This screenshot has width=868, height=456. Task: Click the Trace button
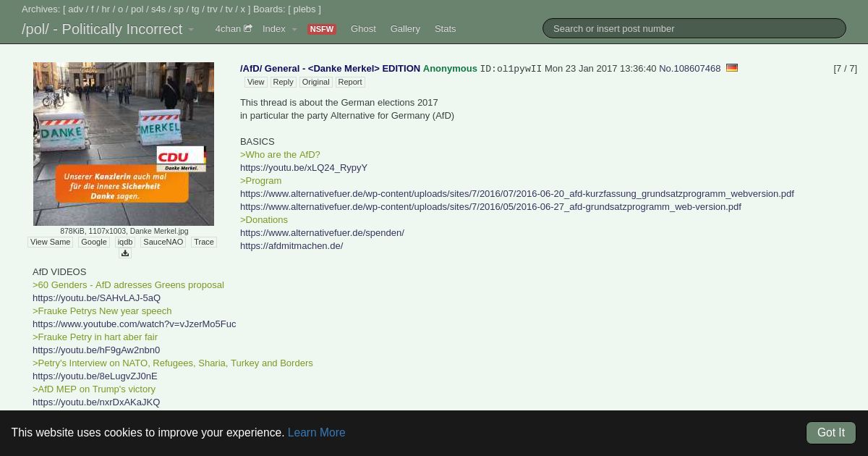click(x=204, y=242)
